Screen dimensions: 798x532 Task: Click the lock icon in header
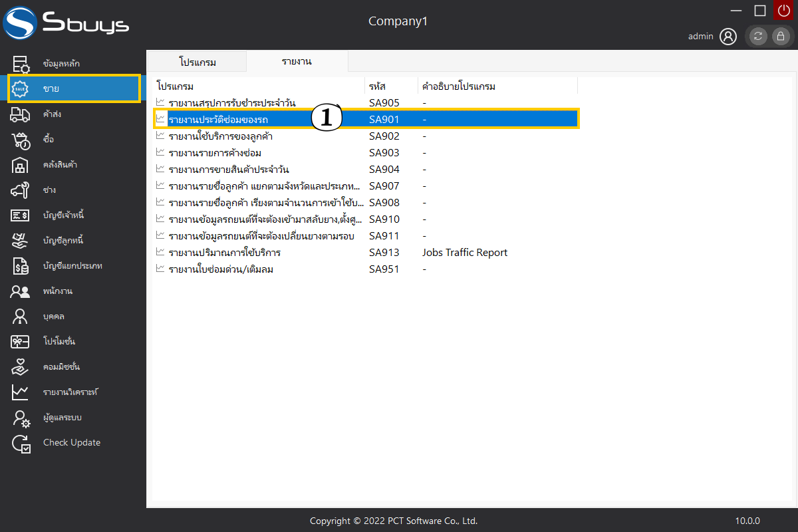click(780, 37)
